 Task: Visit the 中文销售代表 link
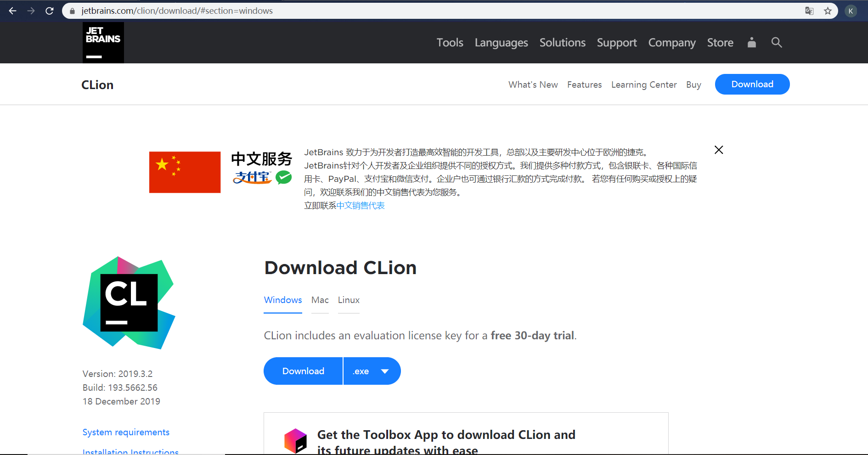pyautogui.click(x=361, y=205)
